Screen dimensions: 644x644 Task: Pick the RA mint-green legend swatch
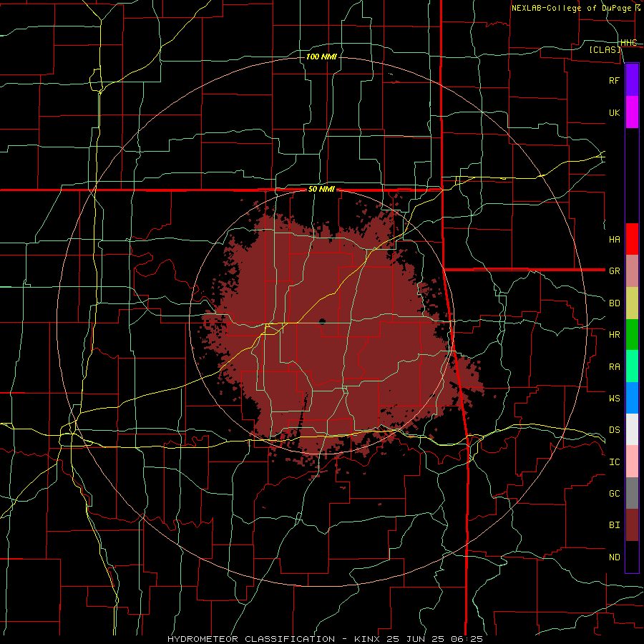[632, 366]
